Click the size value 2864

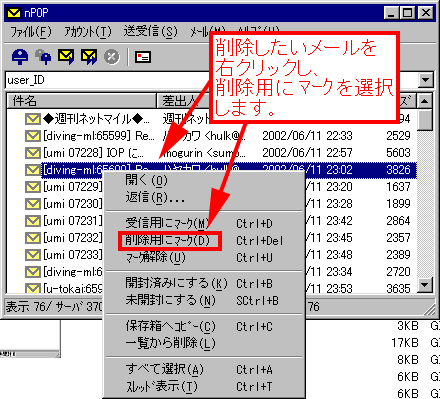pyautogui.click(x=398, y=221)
